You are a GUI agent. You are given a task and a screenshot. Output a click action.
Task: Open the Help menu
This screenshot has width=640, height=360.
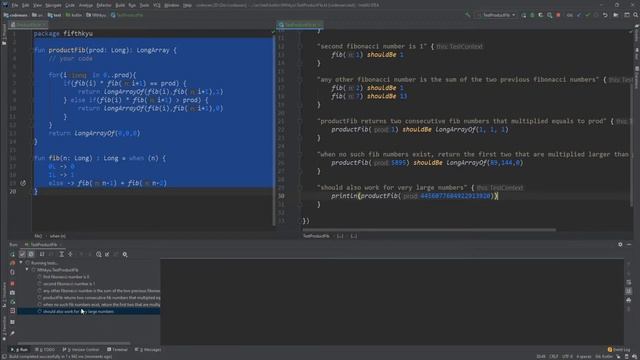[x=187, y=5]
